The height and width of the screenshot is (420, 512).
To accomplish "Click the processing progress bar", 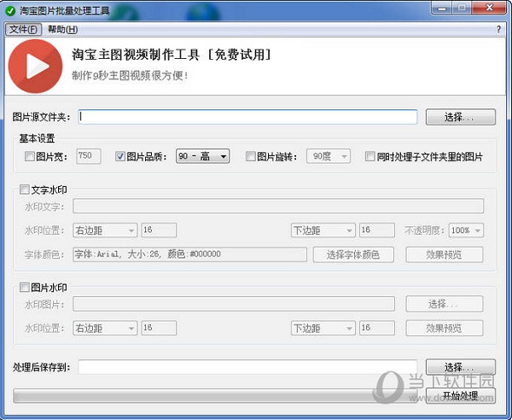I will [216, 396].
